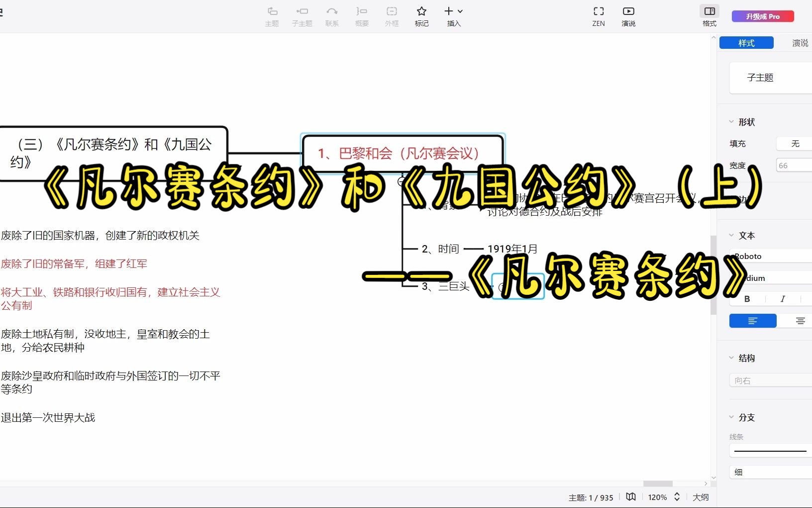Switch to 大纲 (Outline) view
Screen dimensions: 812x508
701,497
